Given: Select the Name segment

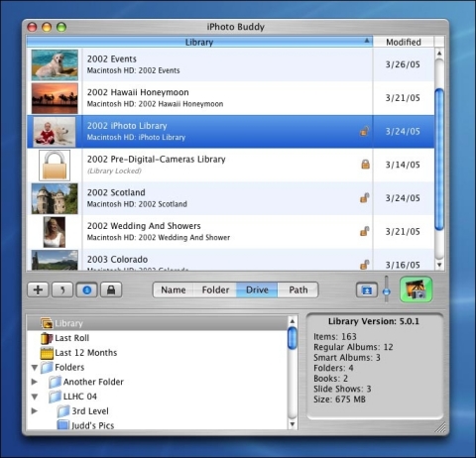Looking at the screenshot, I should [174, 289].
